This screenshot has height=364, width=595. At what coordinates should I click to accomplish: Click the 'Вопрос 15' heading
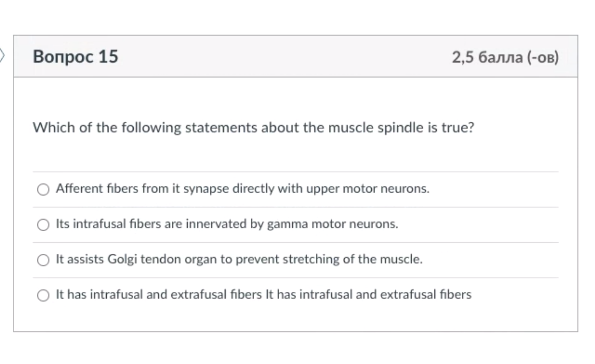point(75,56)
